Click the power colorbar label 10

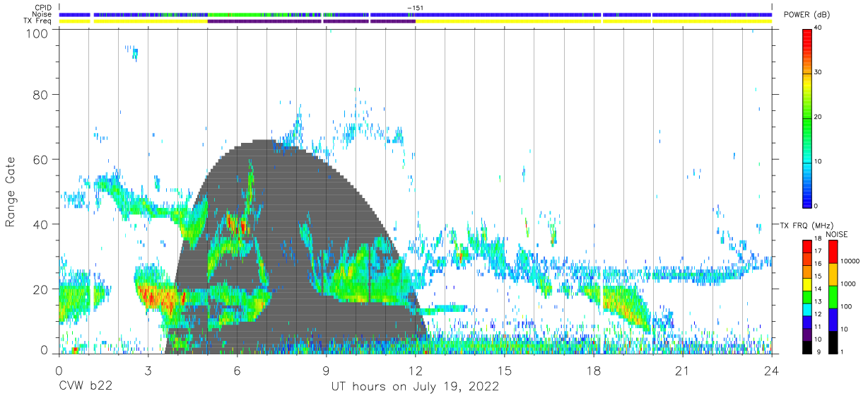click(819, 161)
